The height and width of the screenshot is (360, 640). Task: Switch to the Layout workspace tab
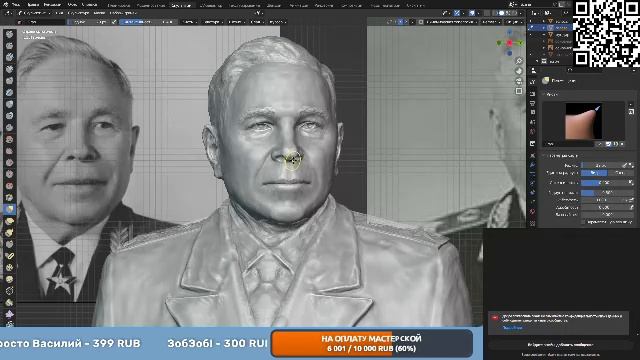(119, 4)
